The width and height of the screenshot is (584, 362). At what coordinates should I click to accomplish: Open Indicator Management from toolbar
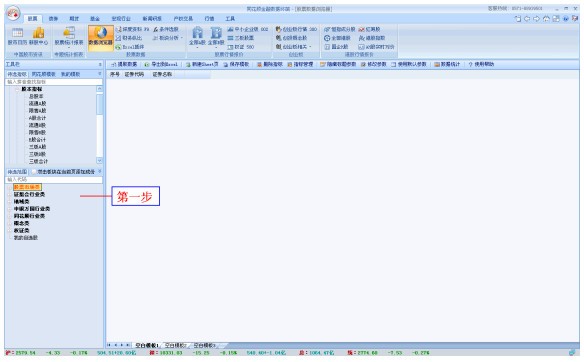point(300,64)
